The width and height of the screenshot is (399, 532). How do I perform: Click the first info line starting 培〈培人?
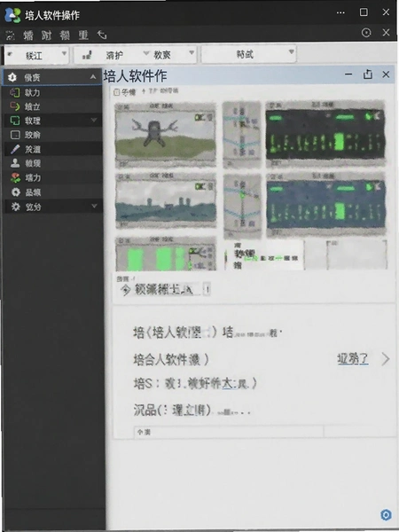click(207, 332)
